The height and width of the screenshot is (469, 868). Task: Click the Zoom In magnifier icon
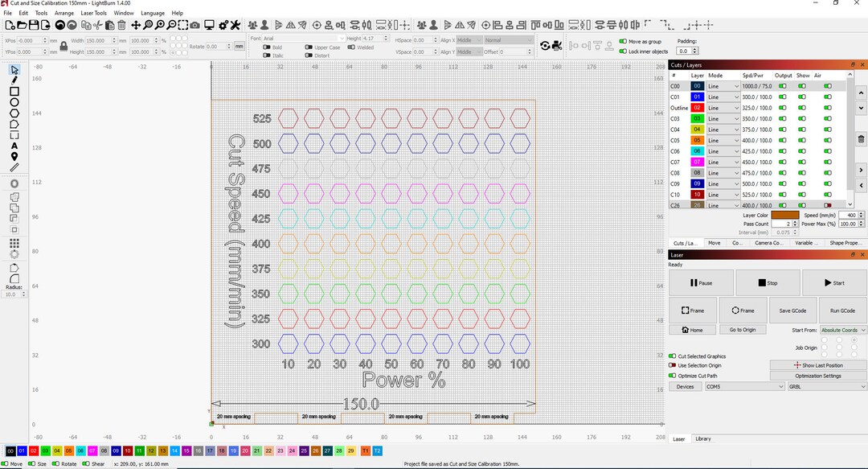click(x=159, y=25)
